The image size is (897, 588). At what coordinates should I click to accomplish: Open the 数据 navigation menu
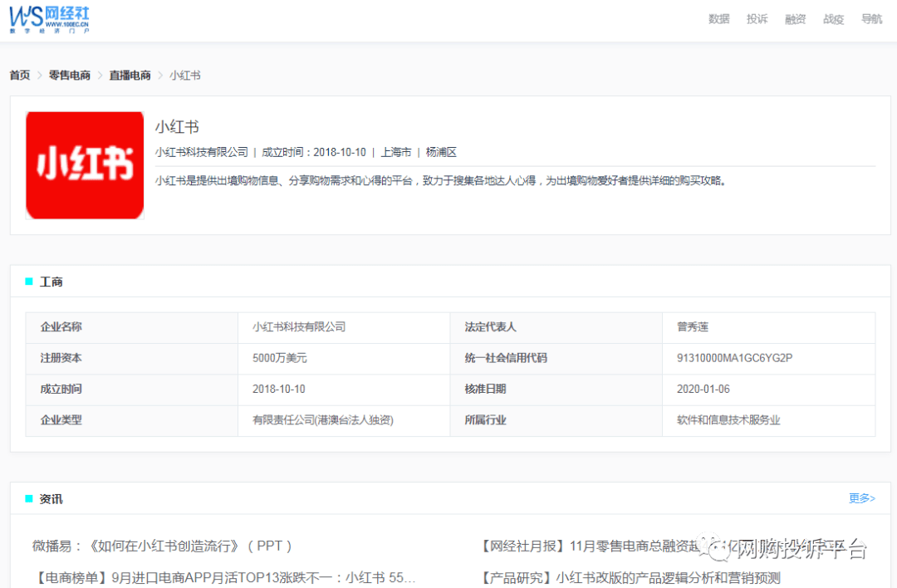718,19
